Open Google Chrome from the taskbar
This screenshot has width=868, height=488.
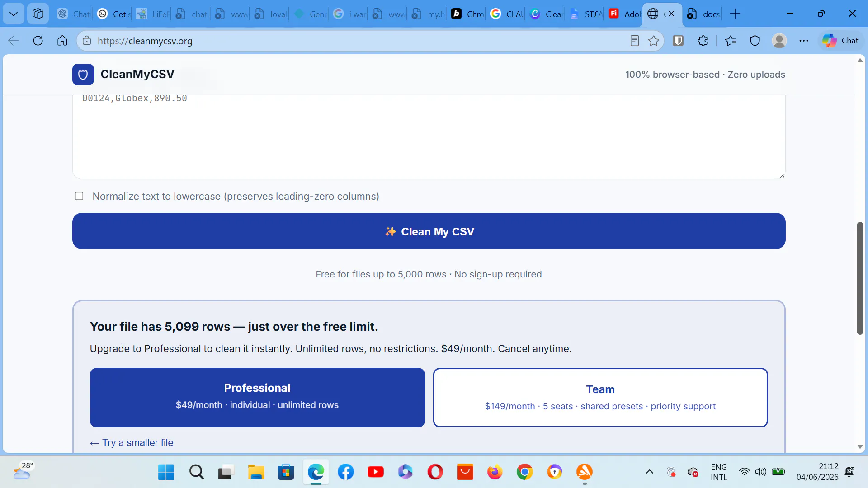pos(525,472)
